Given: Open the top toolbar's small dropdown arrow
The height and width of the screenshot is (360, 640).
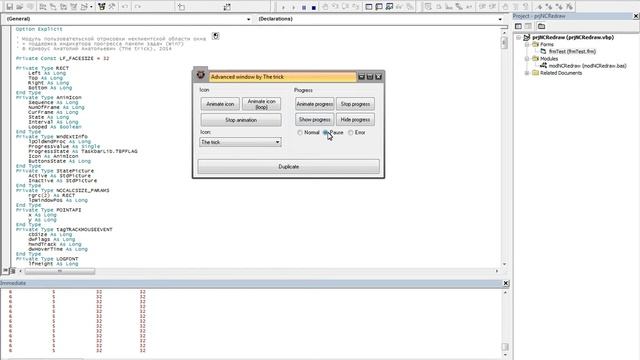Looking at the screenshot, I should 91,7.
